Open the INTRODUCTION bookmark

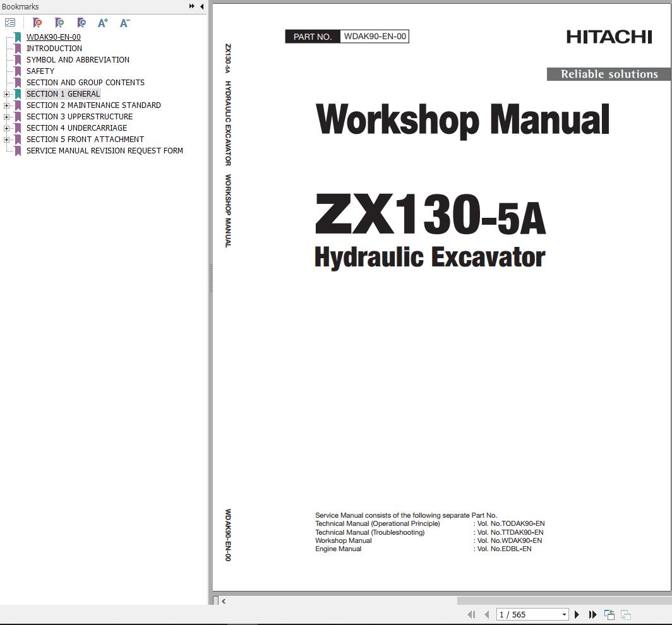click(54, 49)
